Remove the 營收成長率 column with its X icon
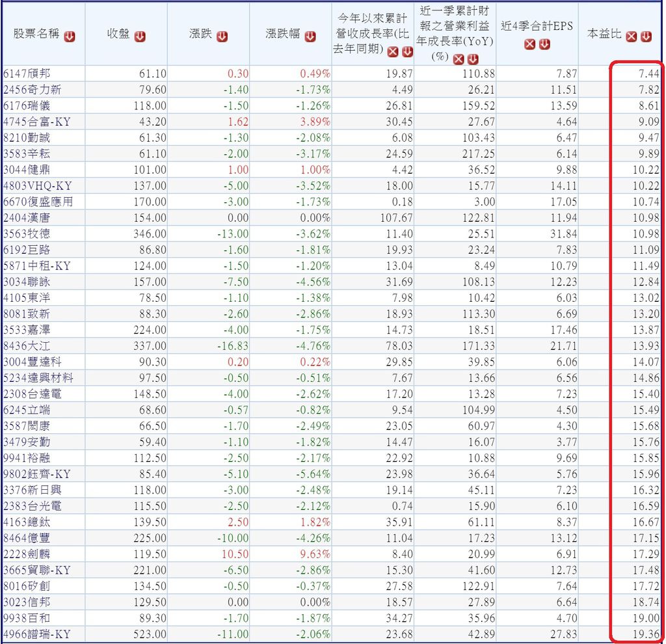The image size is (666, 644). pos(393,51)
